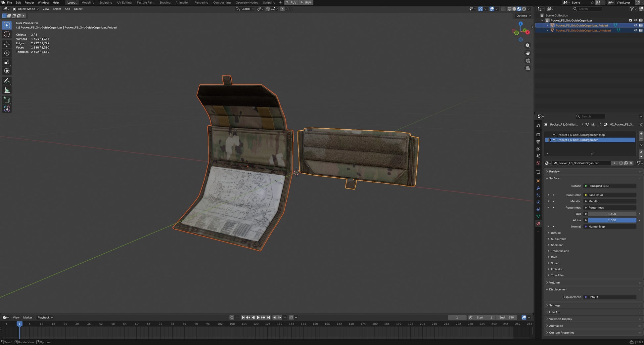The width and height of the screenshot is (644, 345).
Task: Toggle camera view in viewport
Action: click(528, 61)
